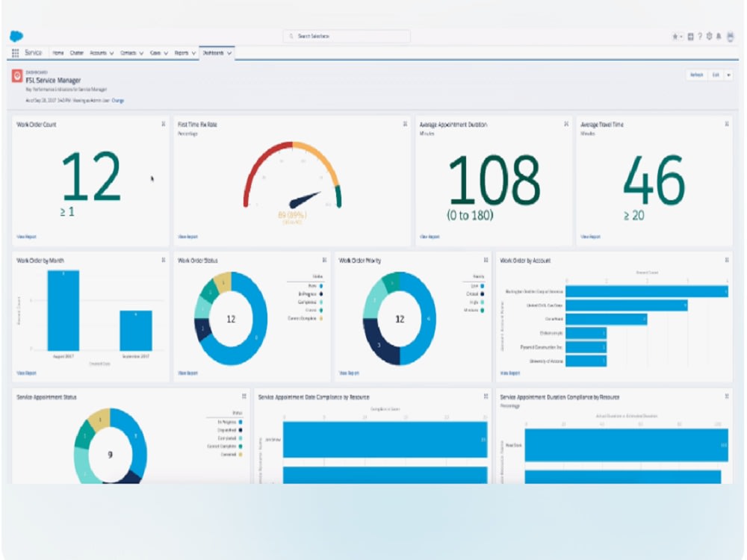Open the Contacts tab dropdown chevron
This screenshot has height=560, width=747.
141,53
